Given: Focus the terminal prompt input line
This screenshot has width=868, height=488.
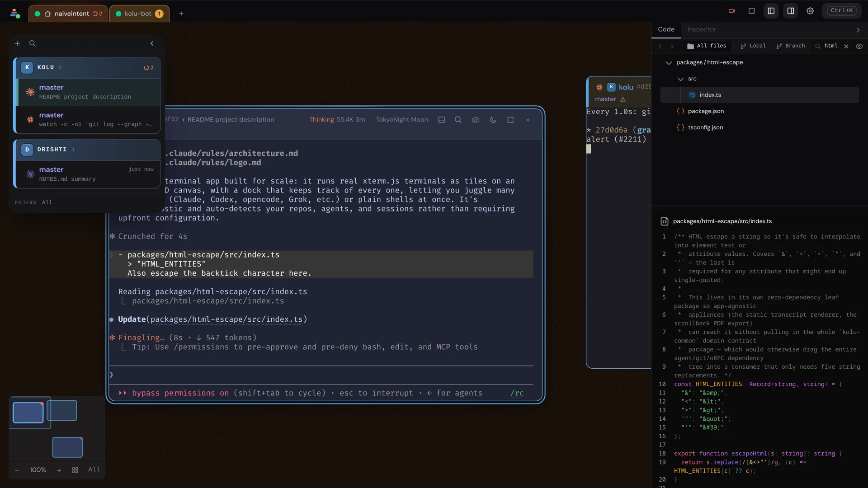Looking at the screenshot, I should (x=321, y=375).
